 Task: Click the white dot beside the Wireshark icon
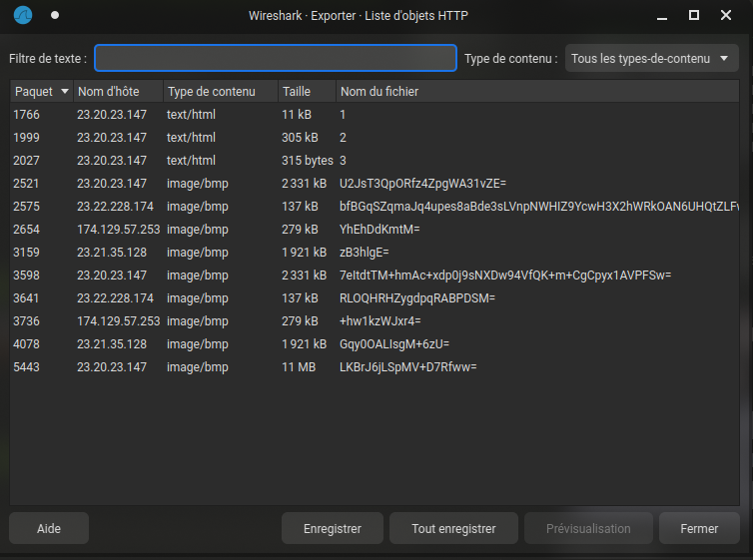click(55, 15)
